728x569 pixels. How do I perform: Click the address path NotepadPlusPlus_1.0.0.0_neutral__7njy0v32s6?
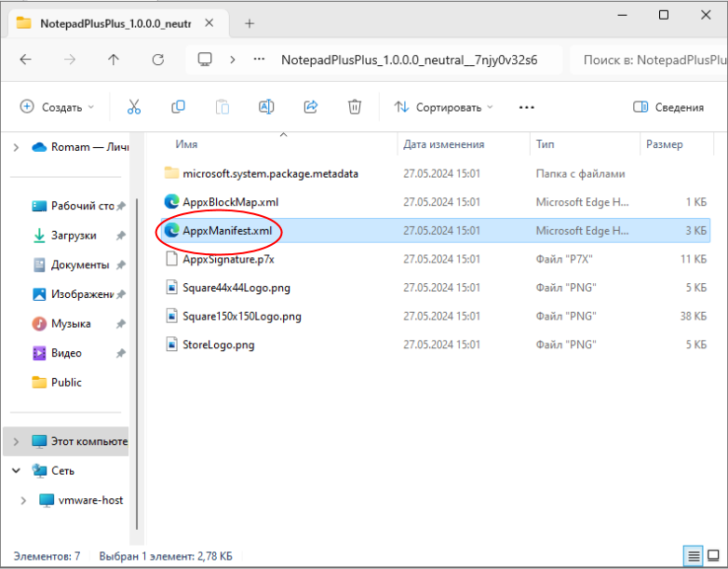pos(409,60)
